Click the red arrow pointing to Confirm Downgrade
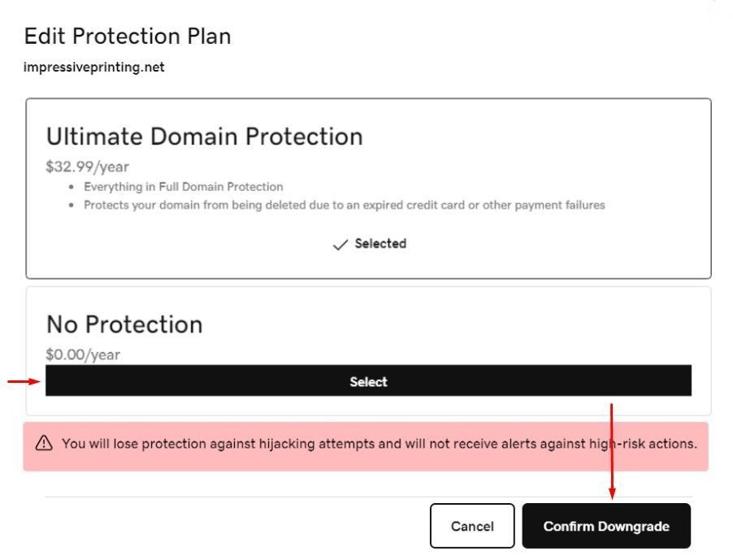Image resolution: width=733 pixels, height=560 pixels. (x=611, y=451)
